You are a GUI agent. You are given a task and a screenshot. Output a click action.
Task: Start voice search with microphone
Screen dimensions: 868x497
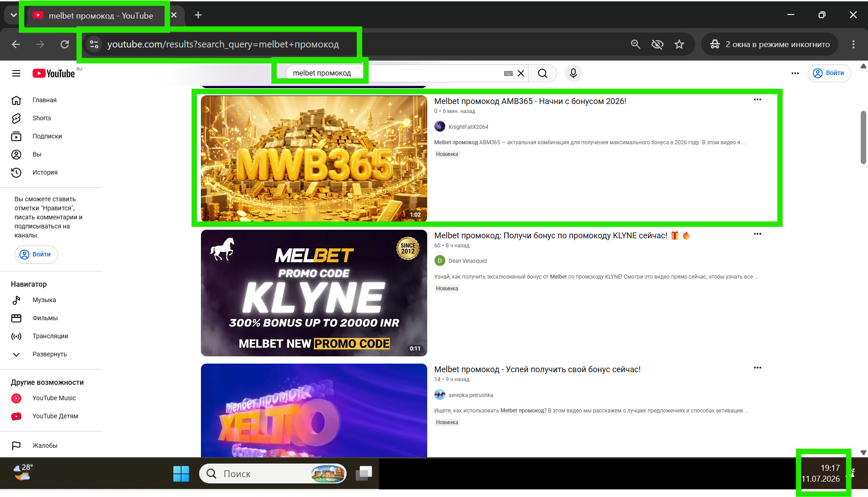[x=573, y=73]
